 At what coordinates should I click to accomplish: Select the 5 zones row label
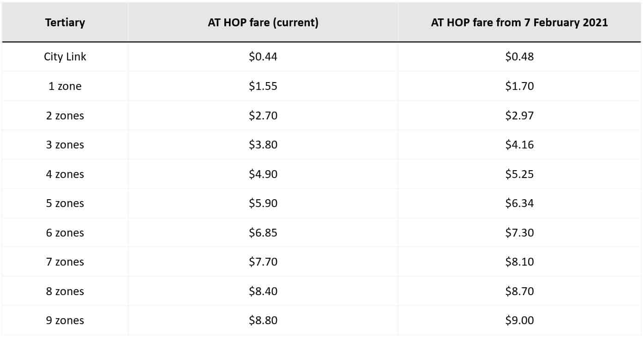[65, 203]
